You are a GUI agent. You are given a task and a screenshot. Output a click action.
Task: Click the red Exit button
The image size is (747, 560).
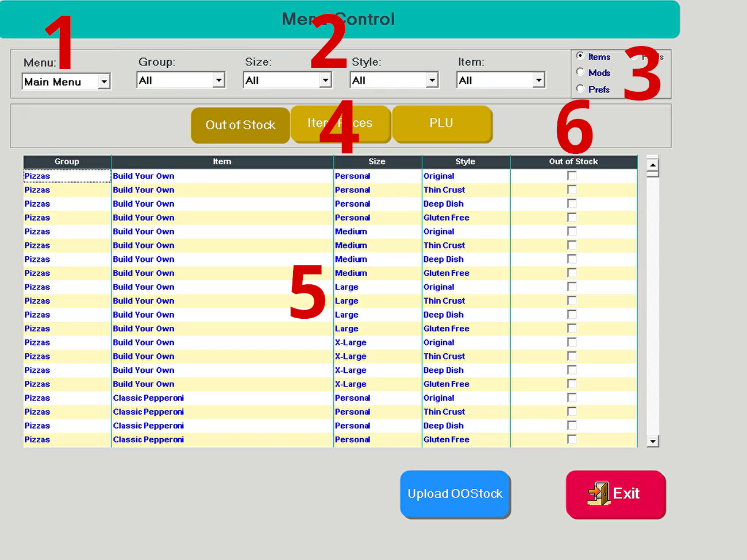tap(615, 494)
